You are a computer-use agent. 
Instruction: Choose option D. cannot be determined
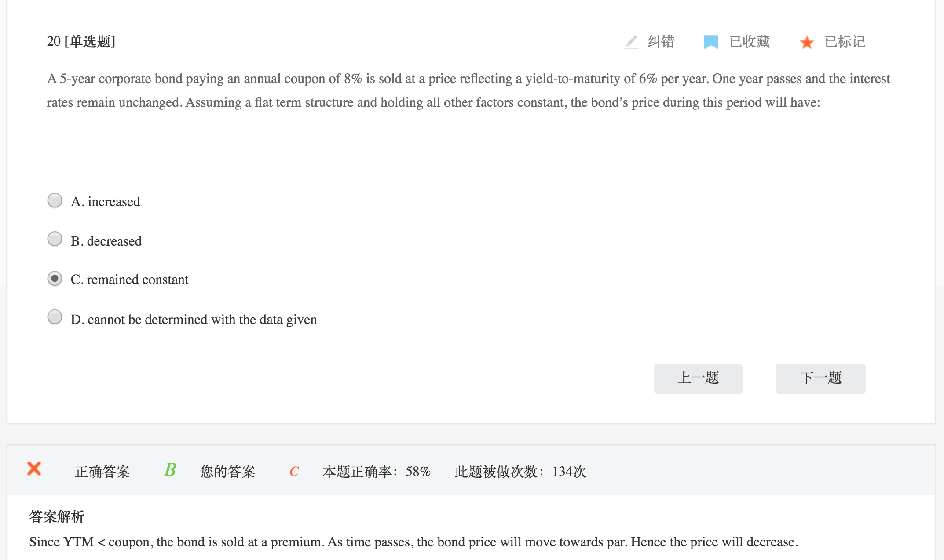(x=55, y=317)
